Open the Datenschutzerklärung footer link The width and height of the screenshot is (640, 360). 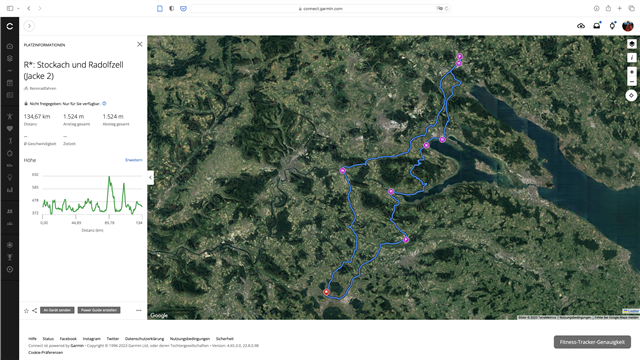pos(144,339)
